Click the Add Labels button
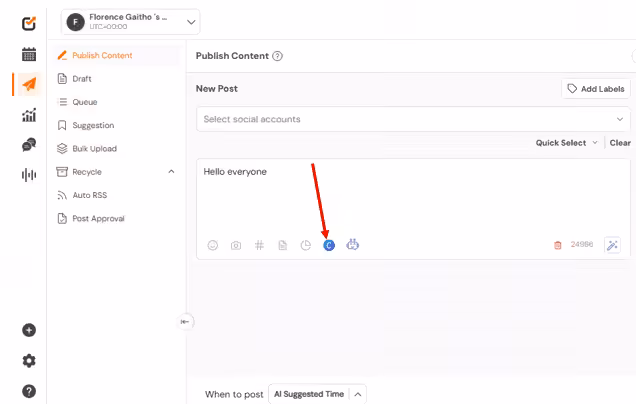The image size is (636, 404). (596, 89)
